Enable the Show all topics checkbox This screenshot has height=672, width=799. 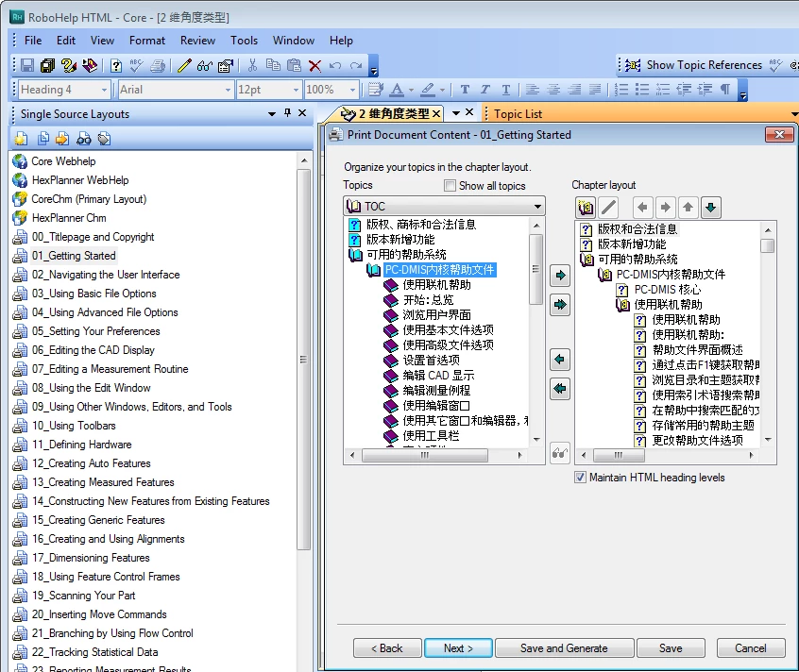tap(450, 186)
